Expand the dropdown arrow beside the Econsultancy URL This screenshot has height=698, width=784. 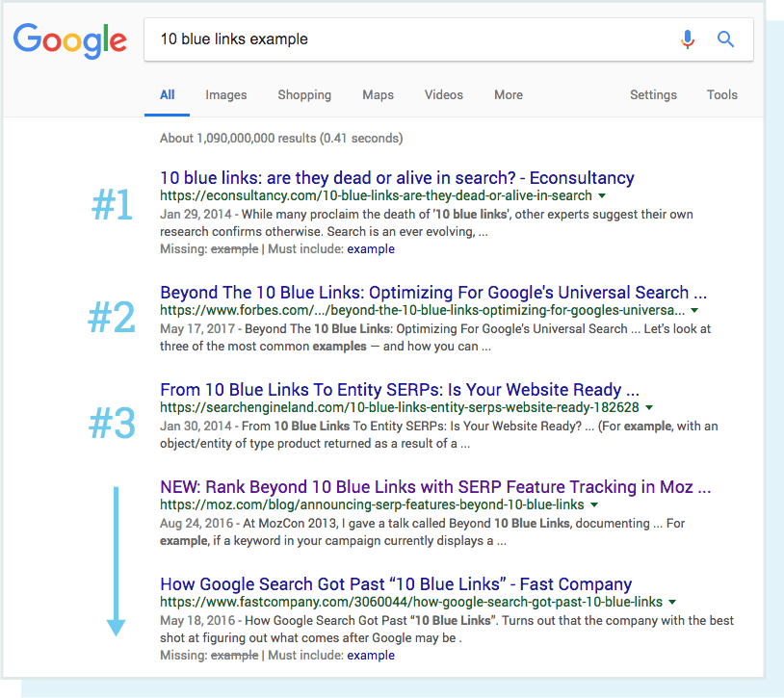(x=602, y=194)
